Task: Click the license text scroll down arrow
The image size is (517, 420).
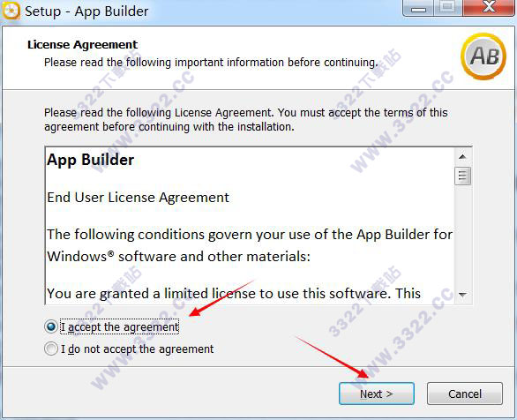Action: pos(462,295)
